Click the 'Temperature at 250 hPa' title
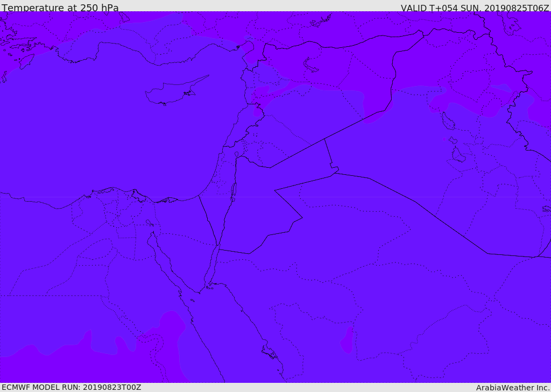This screenshot has width=551, height=392. 60,8
